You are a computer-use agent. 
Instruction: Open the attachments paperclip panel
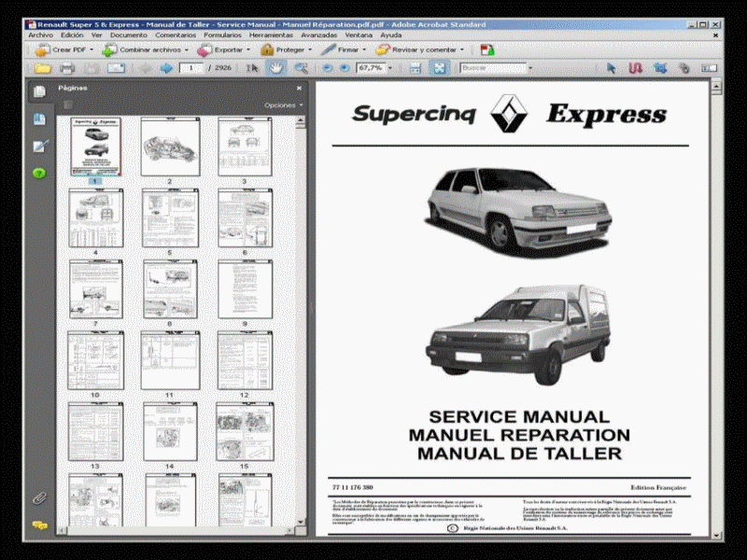pos(39,498)
